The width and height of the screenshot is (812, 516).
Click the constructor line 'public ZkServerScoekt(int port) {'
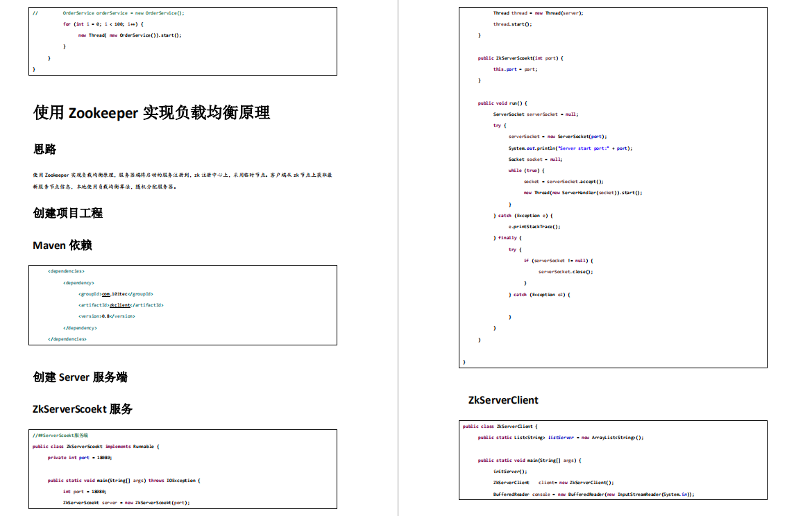pos(521,58)
